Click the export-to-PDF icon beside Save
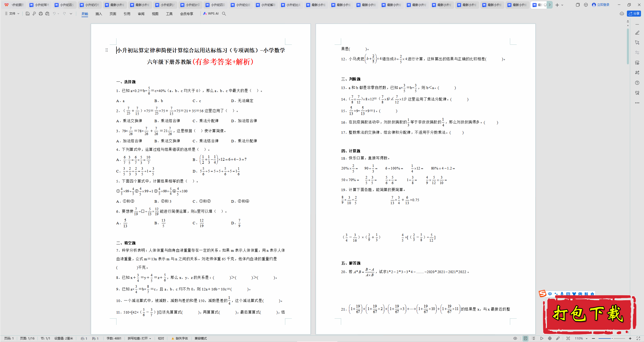This screenshot has width=644, height=342. pos(34,14)
